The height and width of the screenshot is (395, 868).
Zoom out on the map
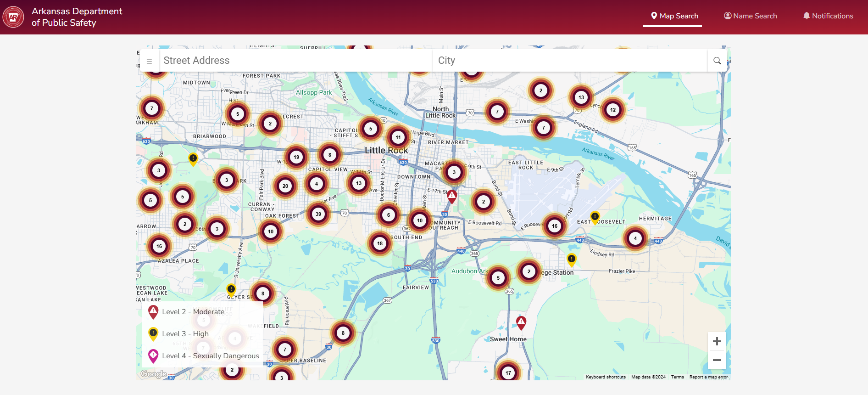tap(717, 360)
